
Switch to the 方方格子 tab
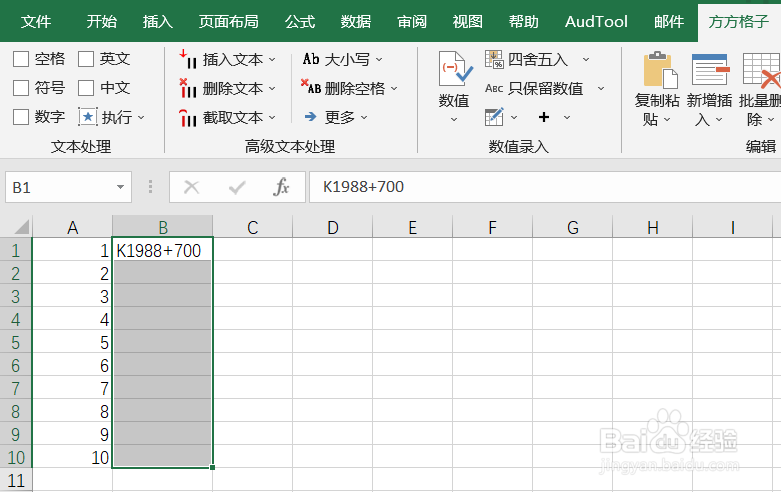click(739, 21)
